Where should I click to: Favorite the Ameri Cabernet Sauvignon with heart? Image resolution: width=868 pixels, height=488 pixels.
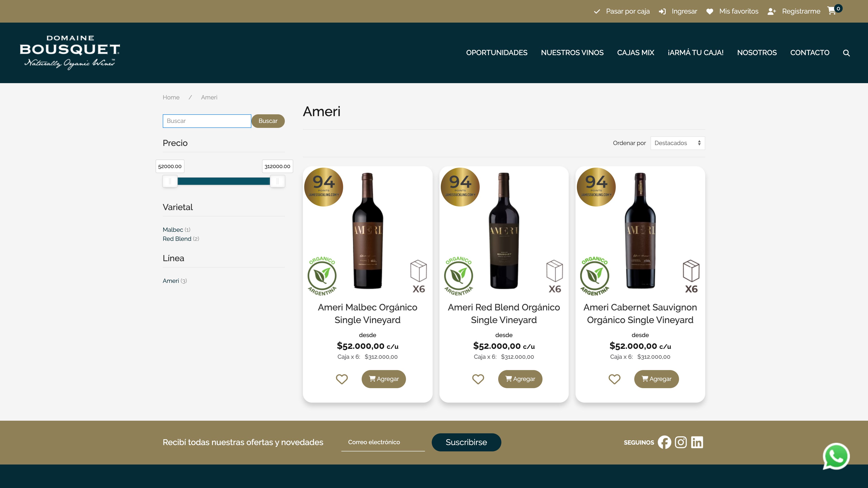614,379
